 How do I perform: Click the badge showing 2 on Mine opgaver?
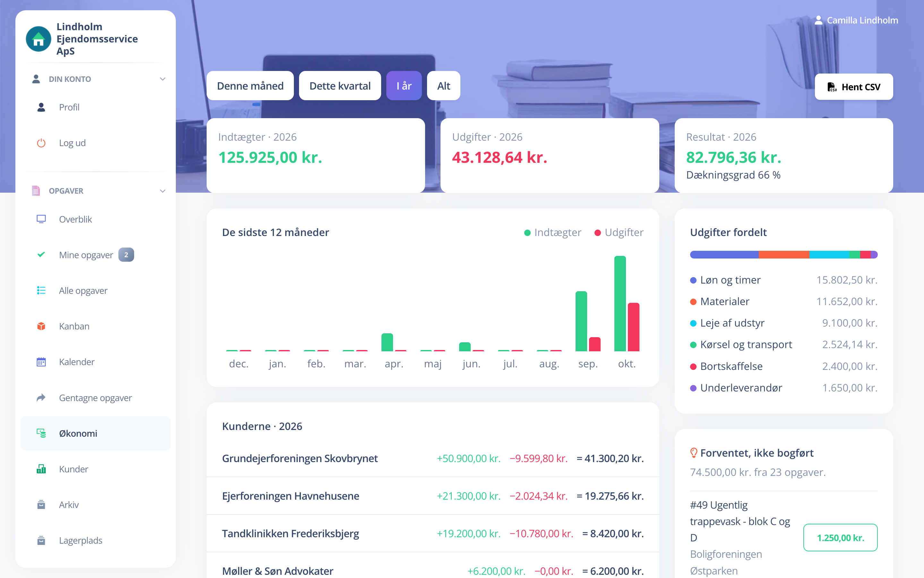pos(126,255)
